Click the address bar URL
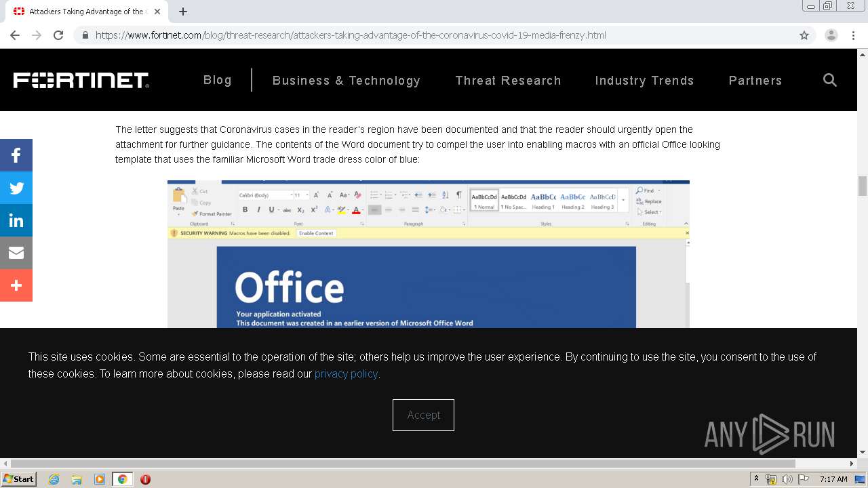The image size is (868, 488). pos(351,35)
